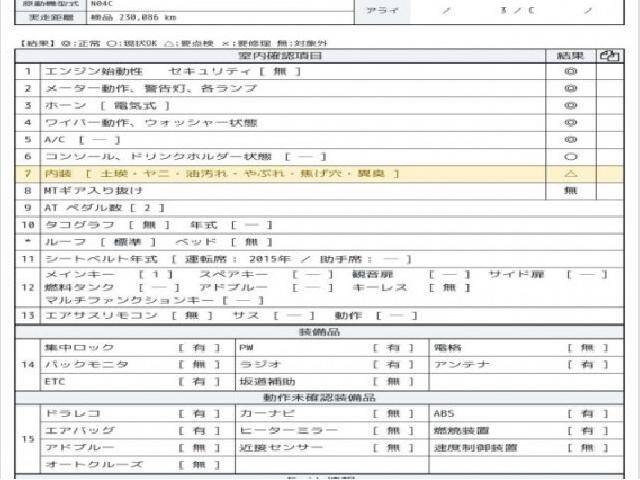Select the 室内確認項目 section header

[280, 56]
